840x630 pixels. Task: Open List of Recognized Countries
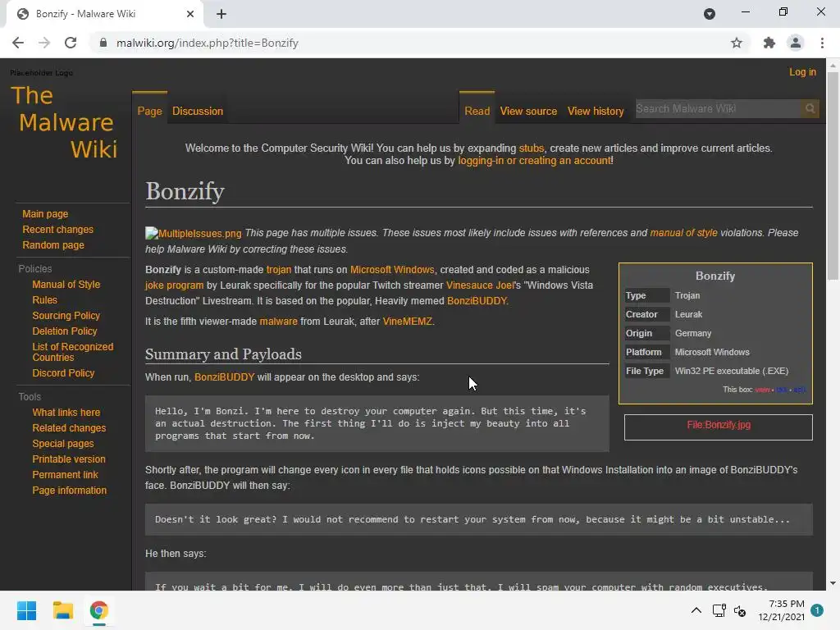72,352
